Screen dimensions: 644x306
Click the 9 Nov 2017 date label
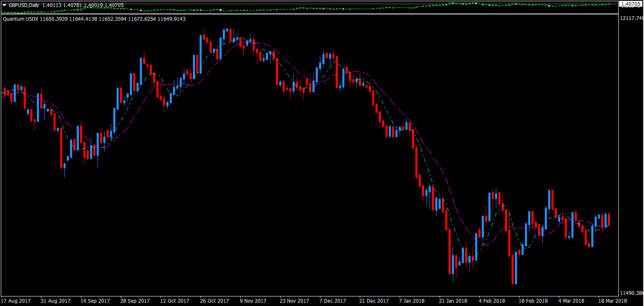pos(252,301)
